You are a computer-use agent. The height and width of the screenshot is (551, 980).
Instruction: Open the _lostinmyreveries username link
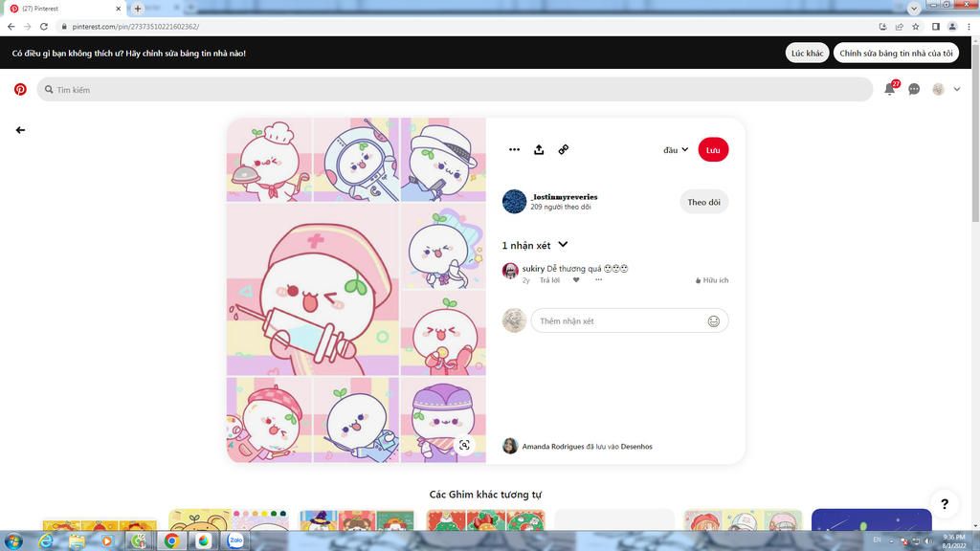coord(564,197)
